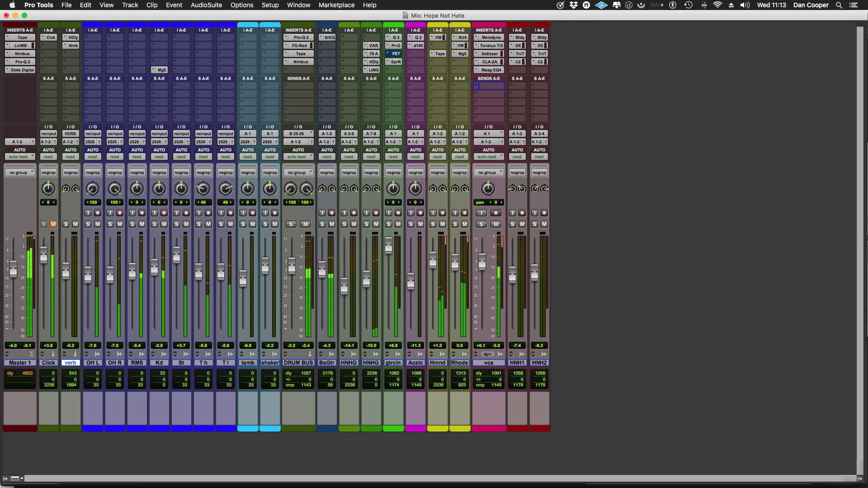This screenshot has width=868, height=488.
Task: Enable input monitoring on the BsGtr track
Action: tap(322, 213)
